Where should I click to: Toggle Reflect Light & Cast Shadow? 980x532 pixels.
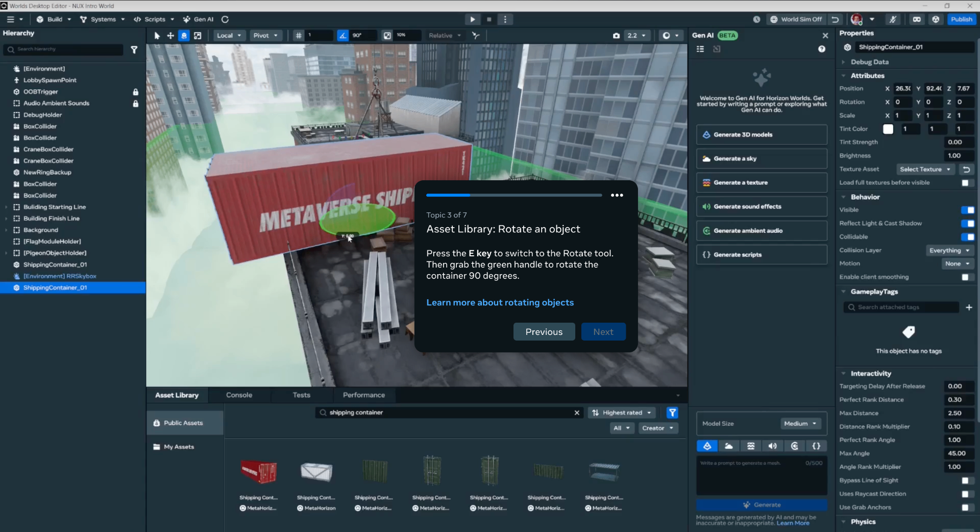tap(967, 224)
